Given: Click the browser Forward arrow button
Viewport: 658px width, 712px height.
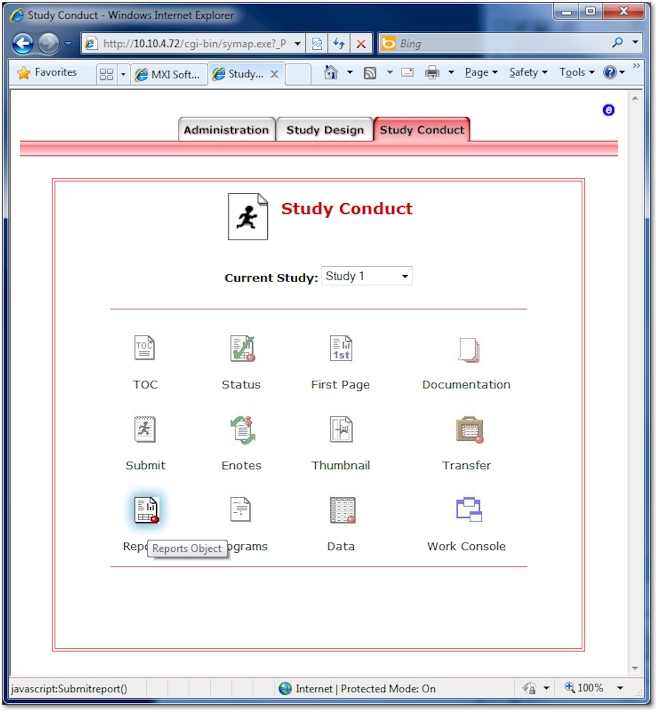Looking at the screenshot, I should 48,44.
